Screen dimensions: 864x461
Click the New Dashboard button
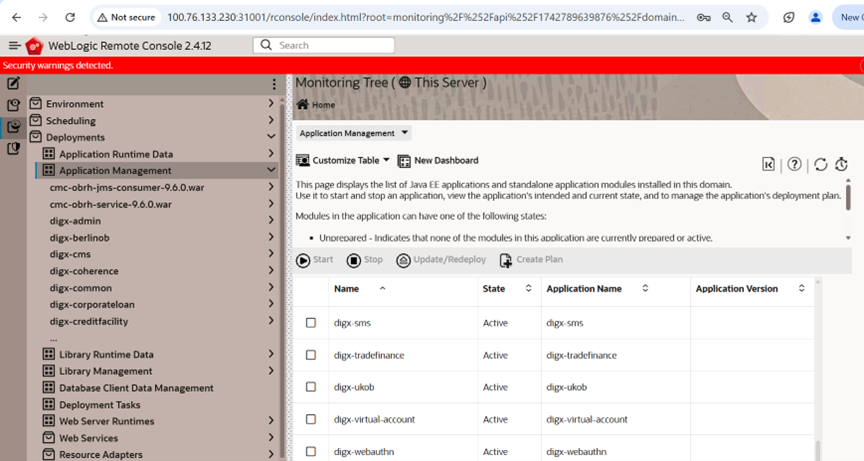pos(438,160)
